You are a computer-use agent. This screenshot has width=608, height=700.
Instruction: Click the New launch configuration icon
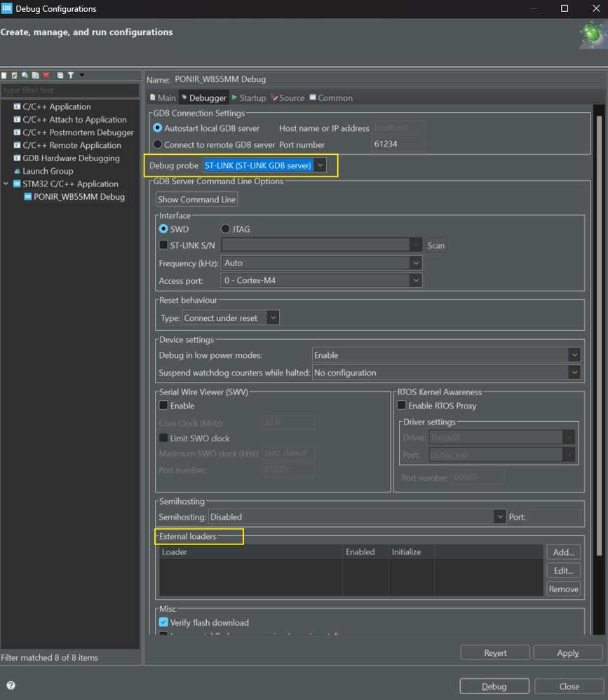[x=4, y=75]
